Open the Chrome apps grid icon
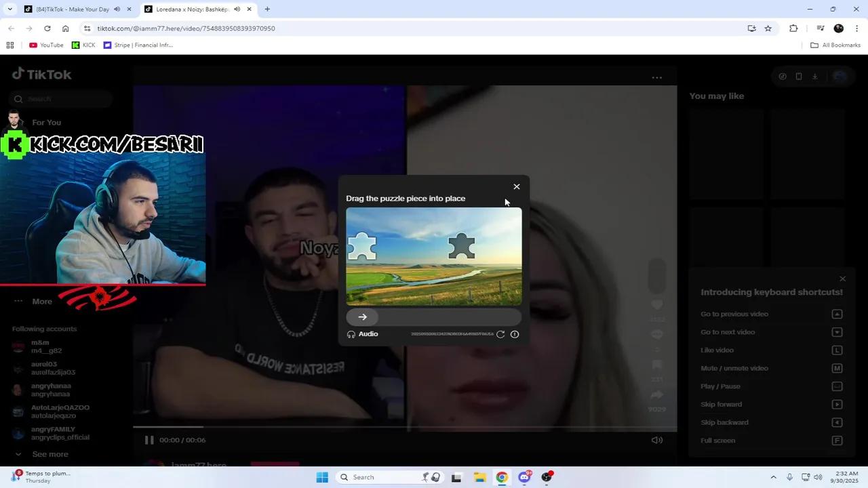The height and width of the screenshot is (488, 868). (x=10, y=45)
